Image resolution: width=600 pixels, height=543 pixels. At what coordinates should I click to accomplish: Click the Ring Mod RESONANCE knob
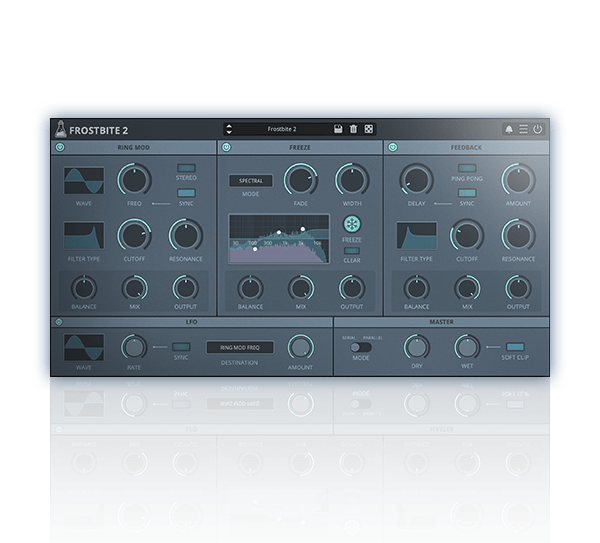(186, 236)
